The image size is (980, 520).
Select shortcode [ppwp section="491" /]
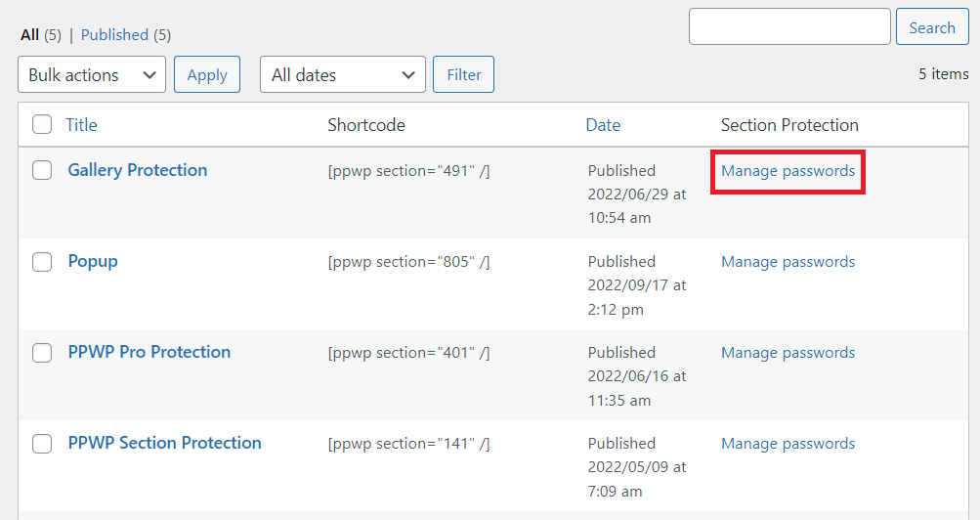(408, 171)
